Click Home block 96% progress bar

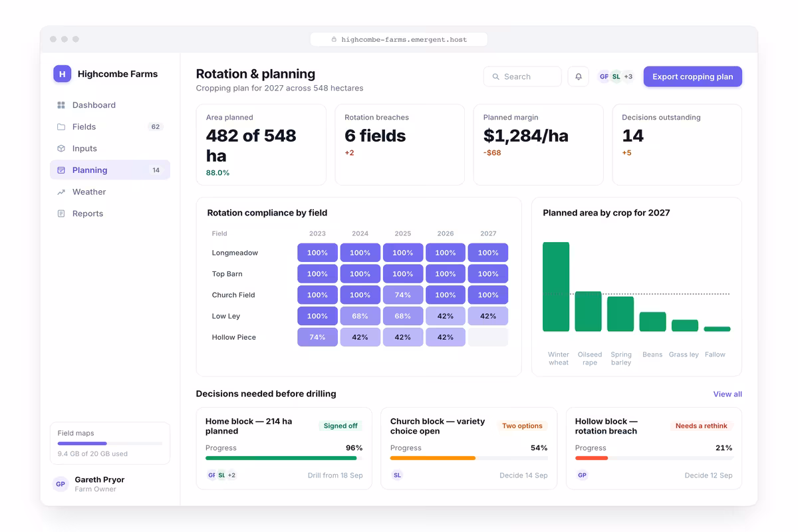click(x=284, y=458)
